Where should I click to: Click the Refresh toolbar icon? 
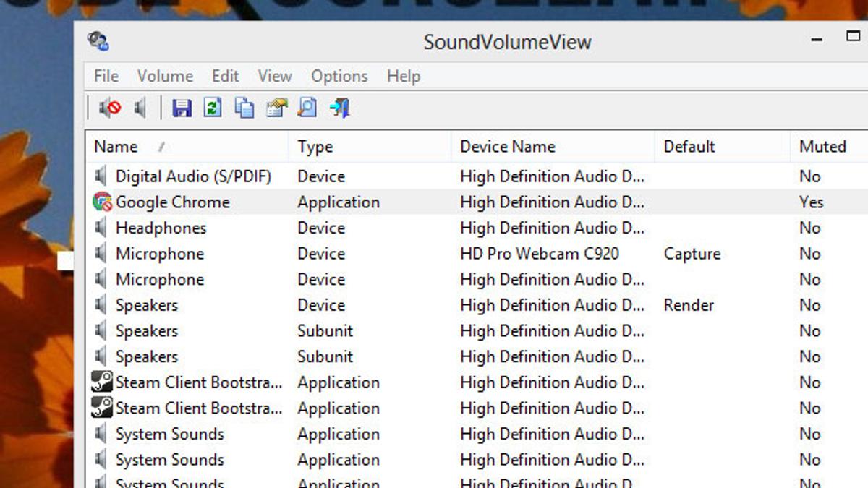pyautogui.click(x=213, y=108)
